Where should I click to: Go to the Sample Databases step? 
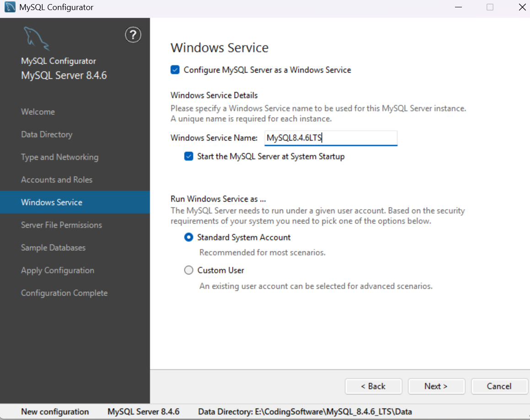(x=53, y=247)
